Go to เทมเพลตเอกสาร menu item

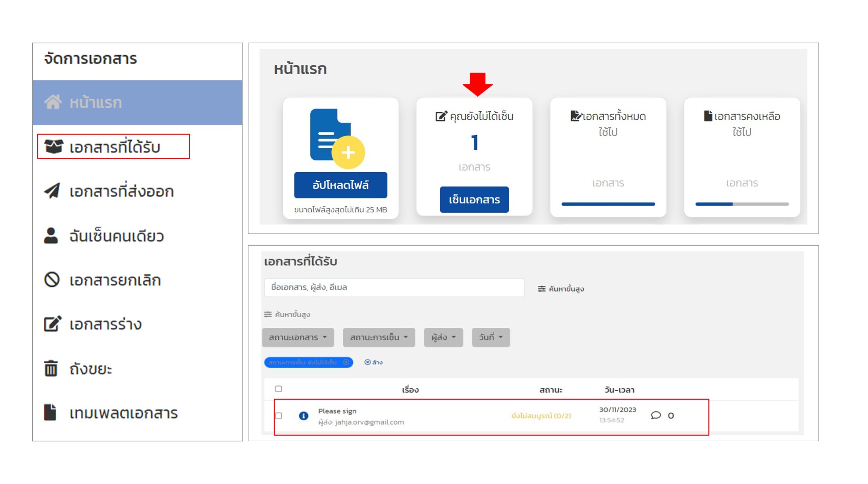coord(123,413)
